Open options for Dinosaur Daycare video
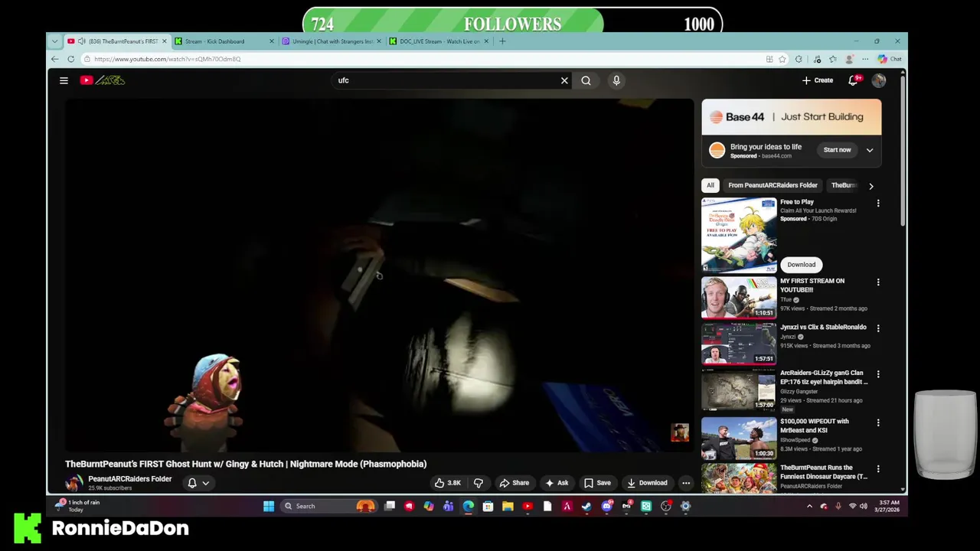This screenshot has width=980, height=551. (878, 469)
